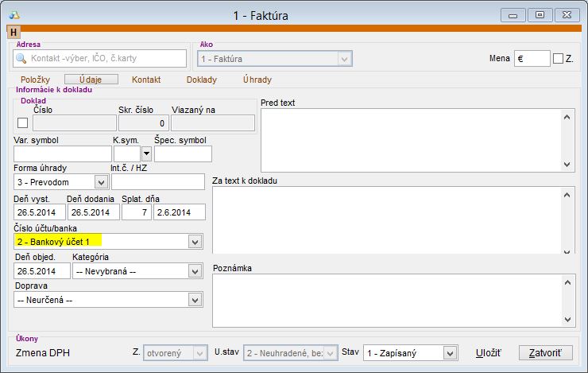The width and height of the screenshot is (588, 373).
Task: Click the orange H icon
Action: 14,31
